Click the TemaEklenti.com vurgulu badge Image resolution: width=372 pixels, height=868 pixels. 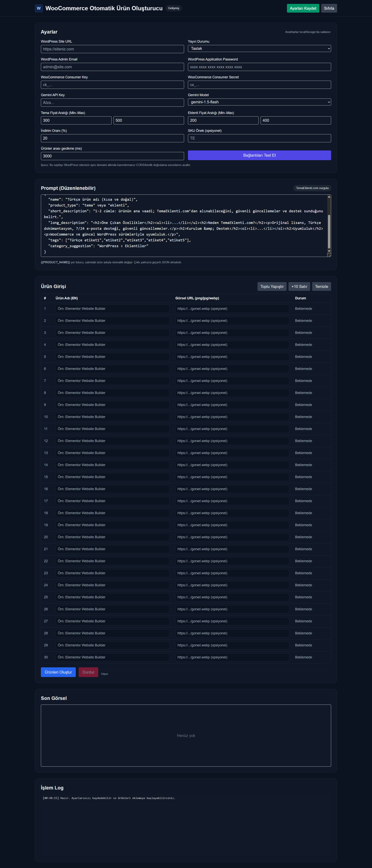coord(312,188)
